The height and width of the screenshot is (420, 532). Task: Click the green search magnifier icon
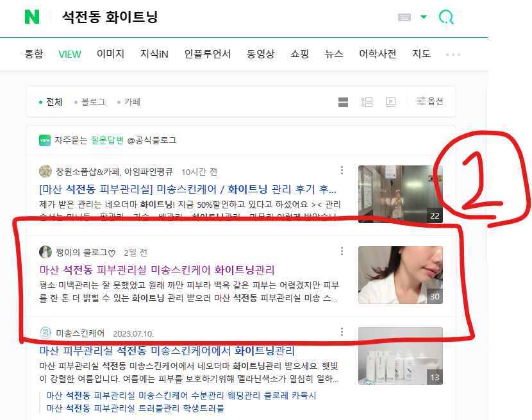click(x=446, y=17)
